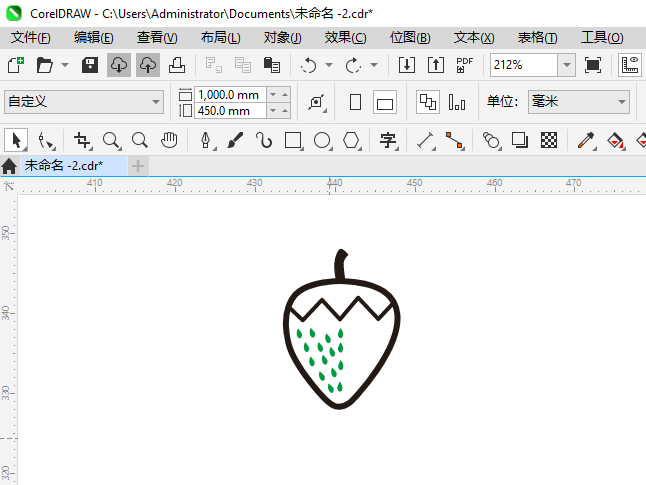The width and height of the screenshot is (646, 485).
Task: Select the Connector tool
Action: [455, 141]
